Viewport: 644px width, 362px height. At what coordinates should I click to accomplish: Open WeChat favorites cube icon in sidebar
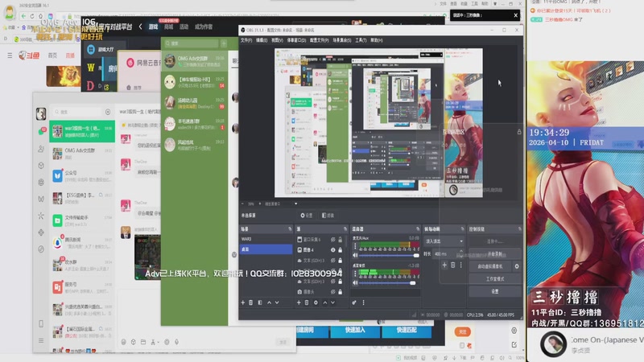41,166
